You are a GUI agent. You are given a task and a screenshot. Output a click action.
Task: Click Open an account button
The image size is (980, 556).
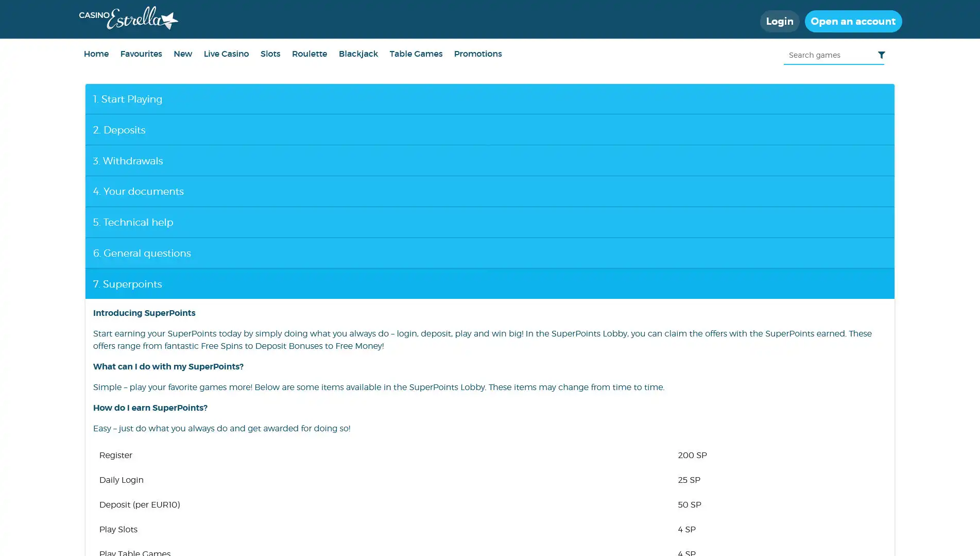(x=853, y=22)
